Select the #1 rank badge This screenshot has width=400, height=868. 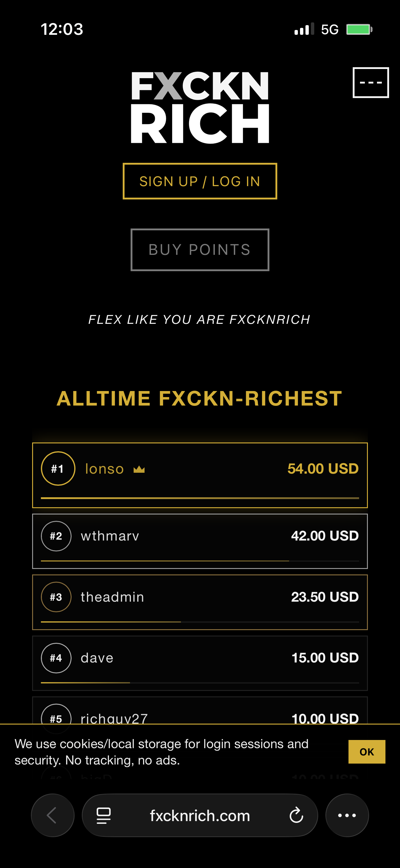58,469
